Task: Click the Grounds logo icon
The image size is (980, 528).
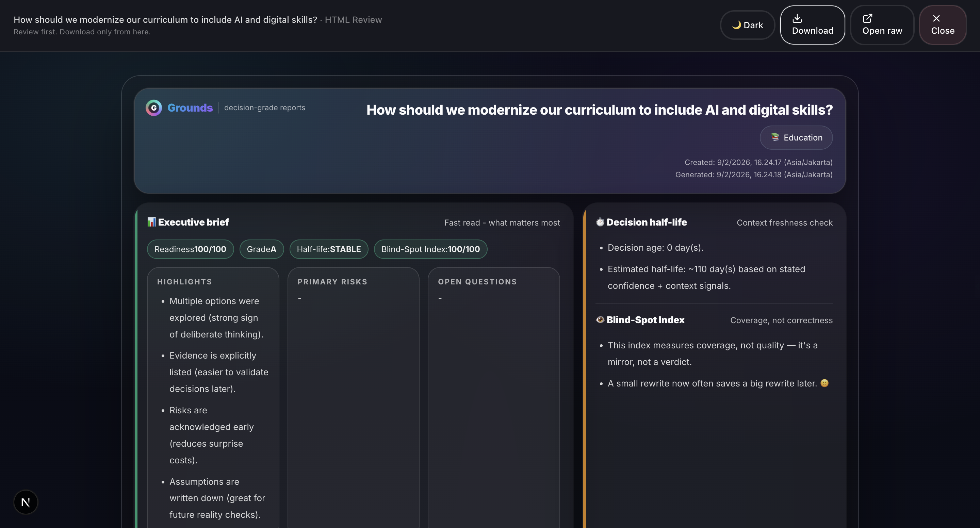Action: click(154, 108)
